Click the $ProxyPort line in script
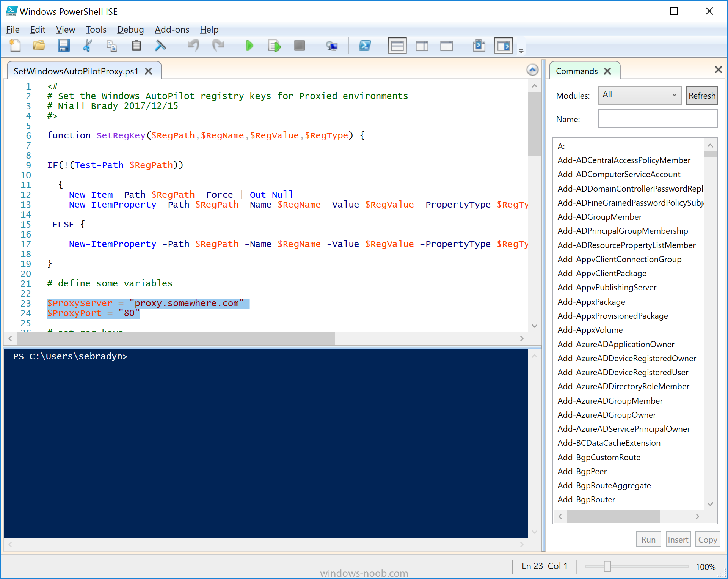 pyautogui.click(x=93, y=313)
